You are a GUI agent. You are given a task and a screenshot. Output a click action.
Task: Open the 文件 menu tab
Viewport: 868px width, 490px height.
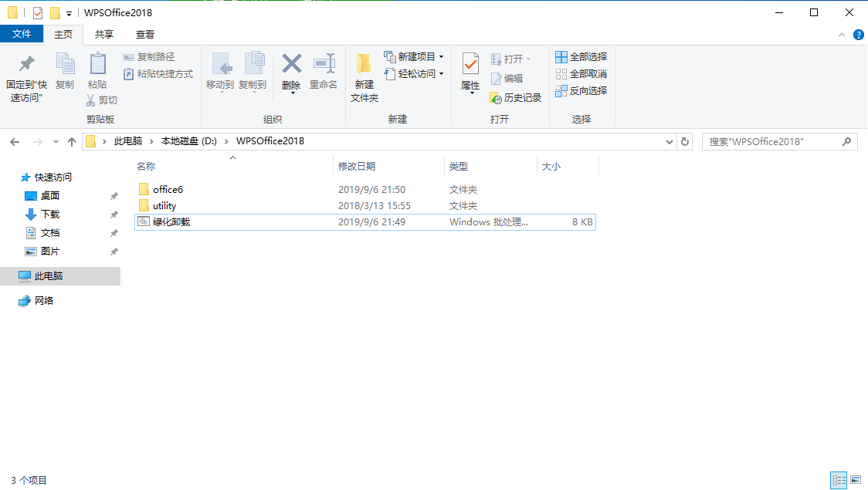pos(22,35)
